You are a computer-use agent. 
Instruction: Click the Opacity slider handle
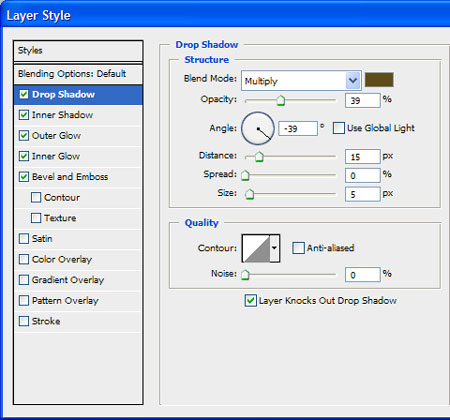click(281, 100)
